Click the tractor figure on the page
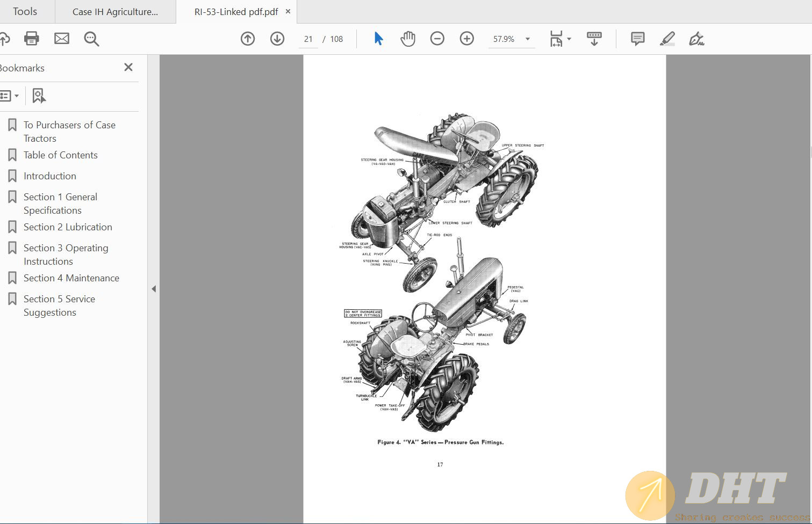 point(443,271)
